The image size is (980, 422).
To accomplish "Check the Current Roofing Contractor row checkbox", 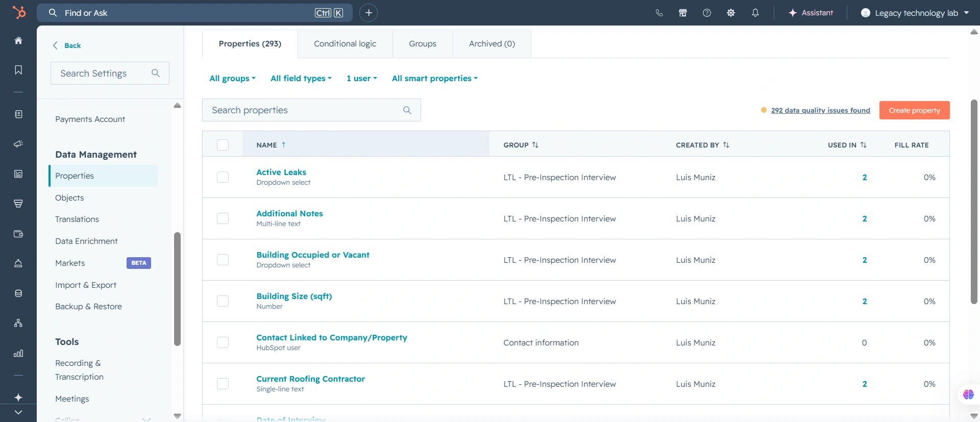I will click(223, 384).
